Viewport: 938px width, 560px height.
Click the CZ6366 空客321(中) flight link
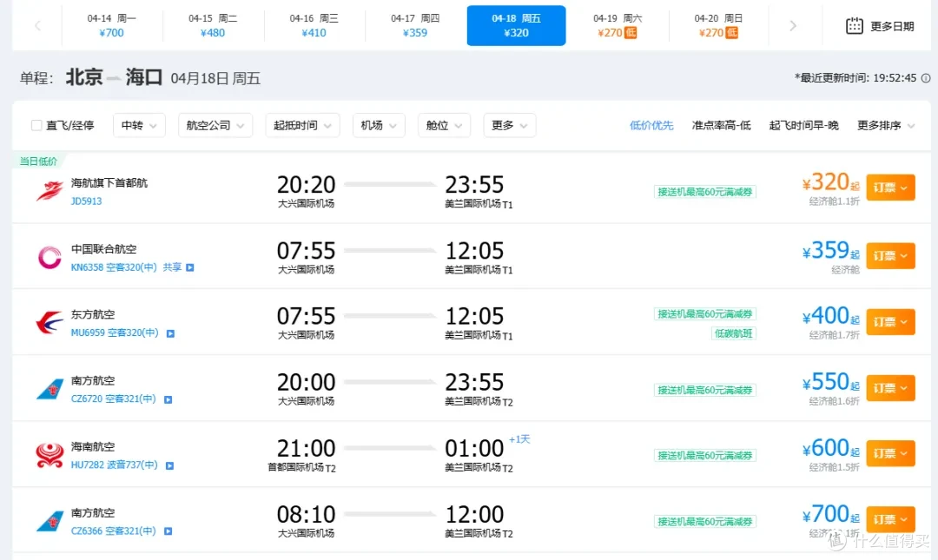tap(113, 530)
